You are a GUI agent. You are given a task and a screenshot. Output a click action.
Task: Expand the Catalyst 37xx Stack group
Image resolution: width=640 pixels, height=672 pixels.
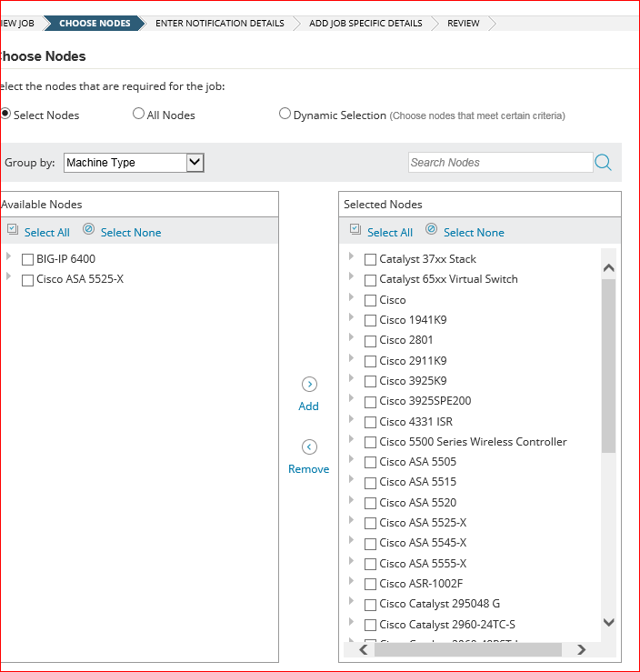click(351, 256)
